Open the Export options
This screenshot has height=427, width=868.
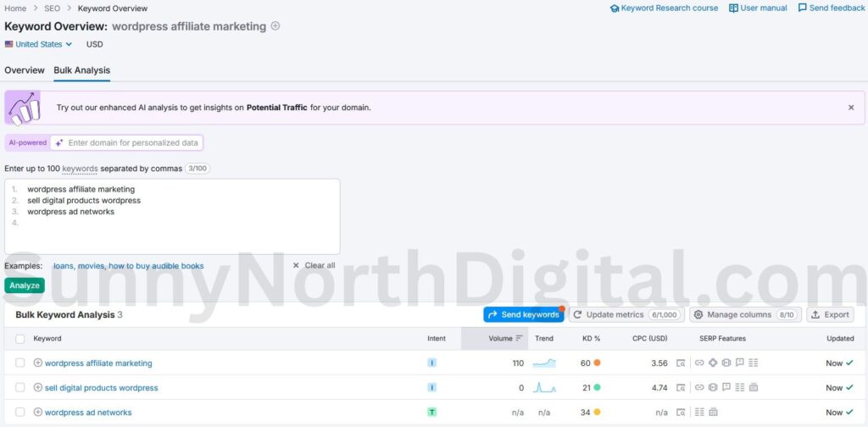(830, 314)
